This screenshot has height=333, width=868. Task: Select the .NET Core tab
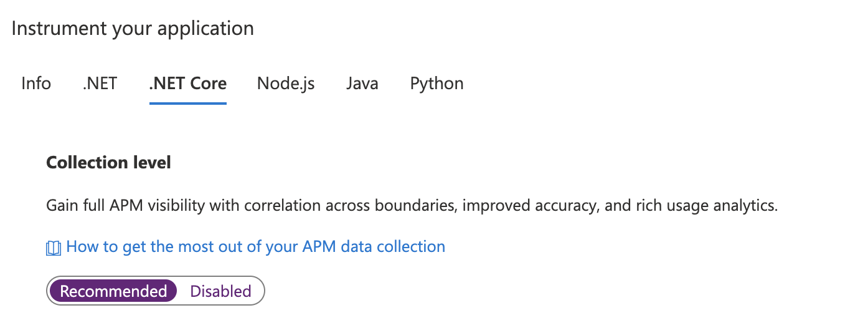tap(187, 84)
